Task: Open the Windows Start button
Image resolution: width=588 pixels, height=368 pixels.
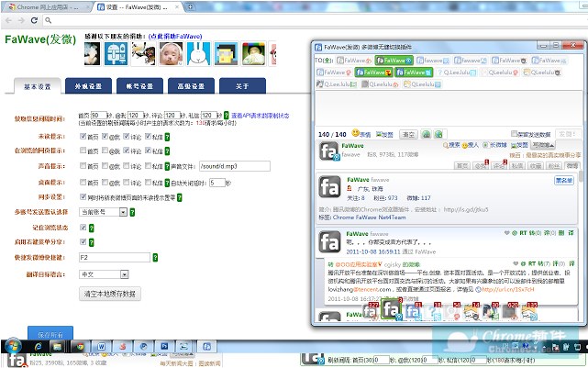Action: click(x=12, y=346)
